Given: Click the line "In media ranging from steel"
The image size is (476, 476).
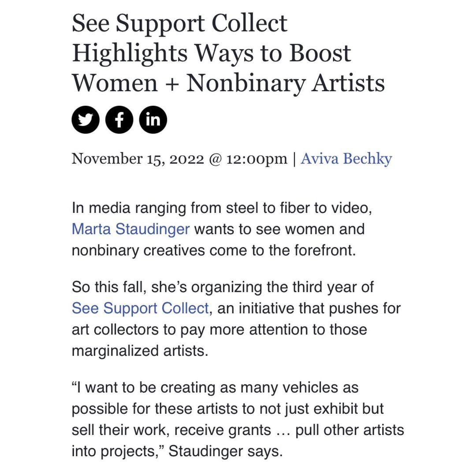Looking at the screenshot, I should (x=222, y=208).
